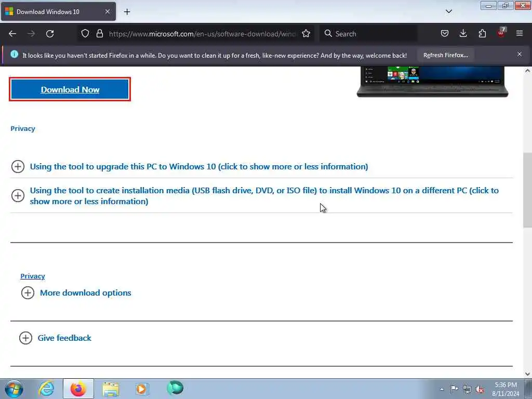532x399 pixels.
Task: Reload the current page
Action: [x=50, y=34]
